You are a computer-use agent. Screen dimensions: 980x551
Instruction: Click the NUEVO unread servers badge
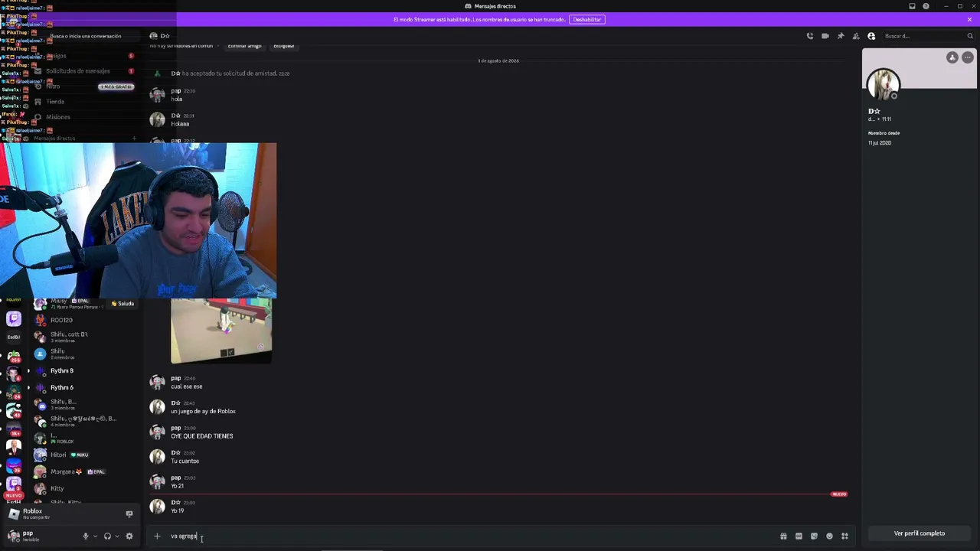[x=14, y=496]
